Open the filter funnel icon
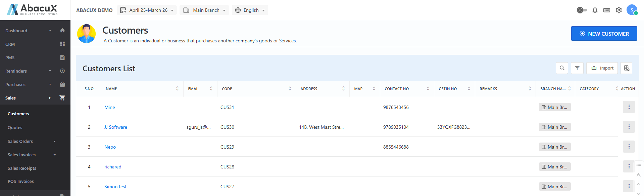 577,68
